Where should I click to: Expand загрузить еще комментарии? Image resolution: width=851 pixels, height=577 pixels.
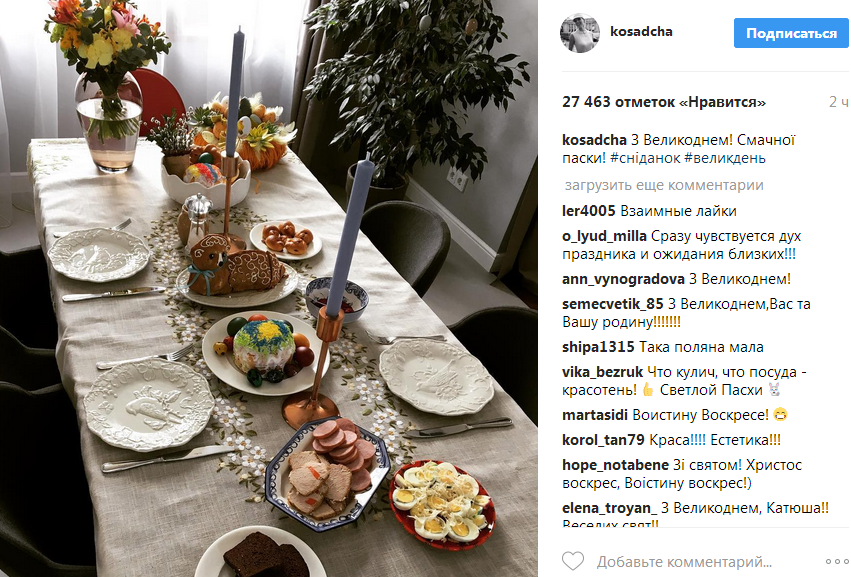point(664,185)
